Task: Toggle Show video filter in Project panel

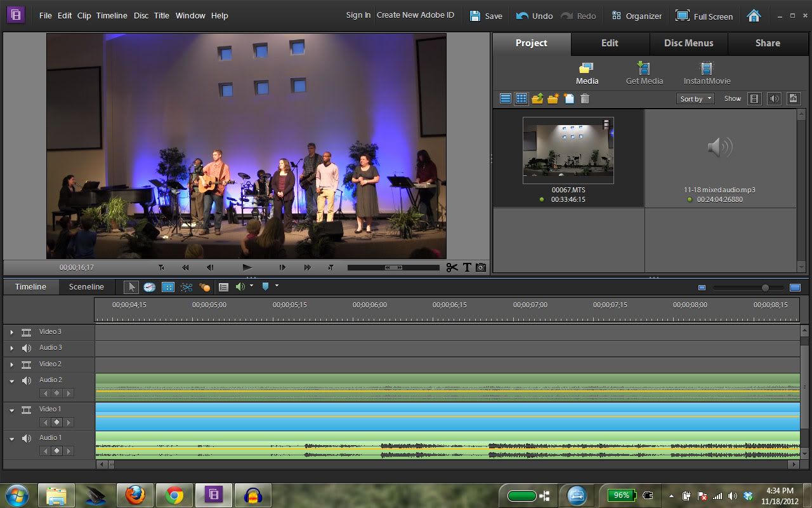Action: pos(754,98)
